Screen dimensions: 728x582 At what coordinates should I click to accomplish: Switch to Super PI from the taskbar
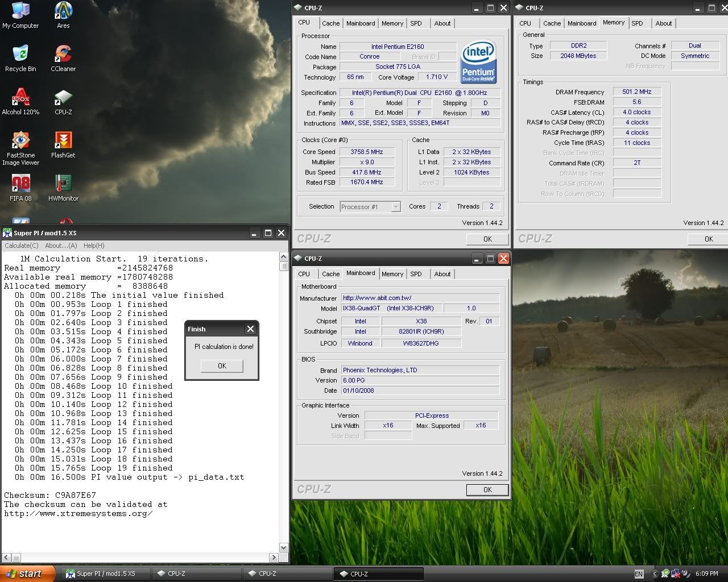pos(101,573)
